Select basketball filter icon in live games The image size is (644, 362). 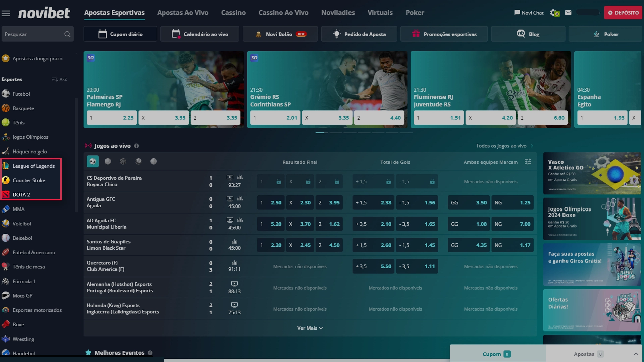coord(123,161)
